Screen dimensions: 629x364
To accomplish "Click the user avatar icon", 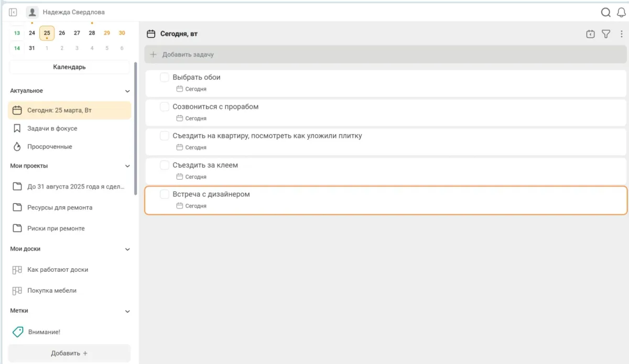I will tap(32, 12).
